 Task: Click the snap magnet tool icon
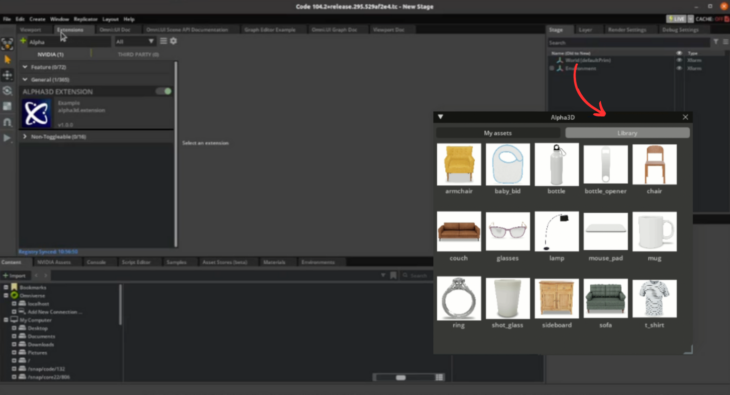7,122
